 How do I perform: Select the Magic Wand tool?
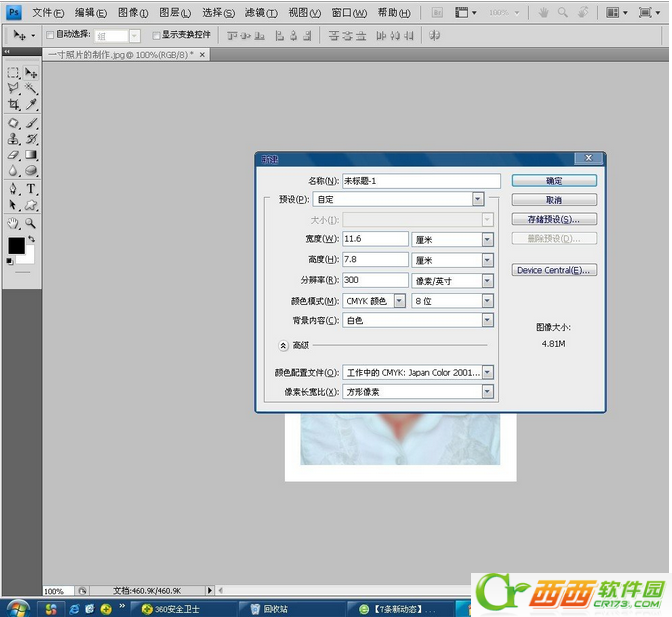click(x=31, y=89)
